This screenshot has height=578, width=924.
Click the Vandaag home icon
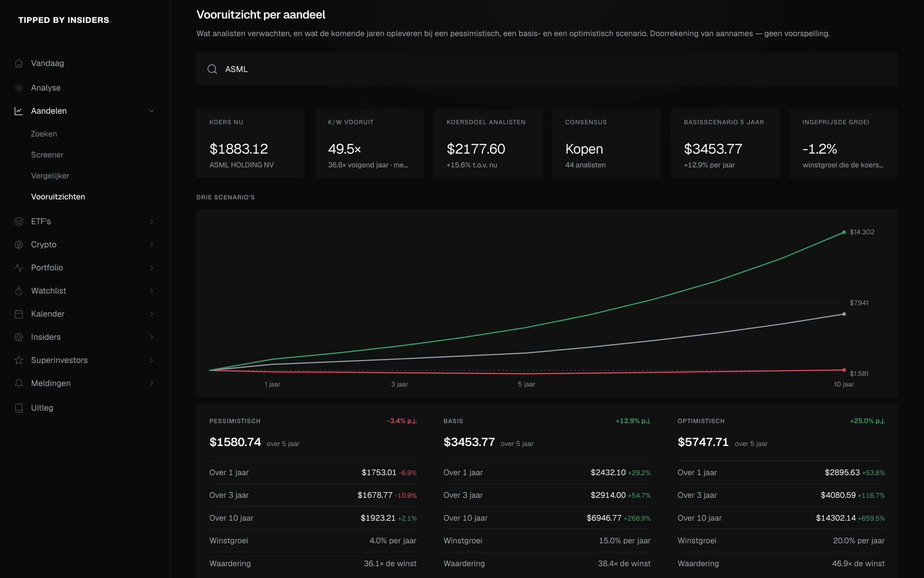click(x=19, y=64)
